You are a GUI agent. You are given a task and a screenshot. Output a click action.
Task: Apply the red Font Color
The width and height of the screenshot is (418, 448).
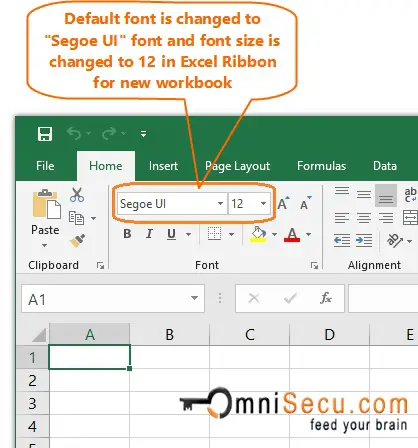pyautogui.click(x=292, y=234)
